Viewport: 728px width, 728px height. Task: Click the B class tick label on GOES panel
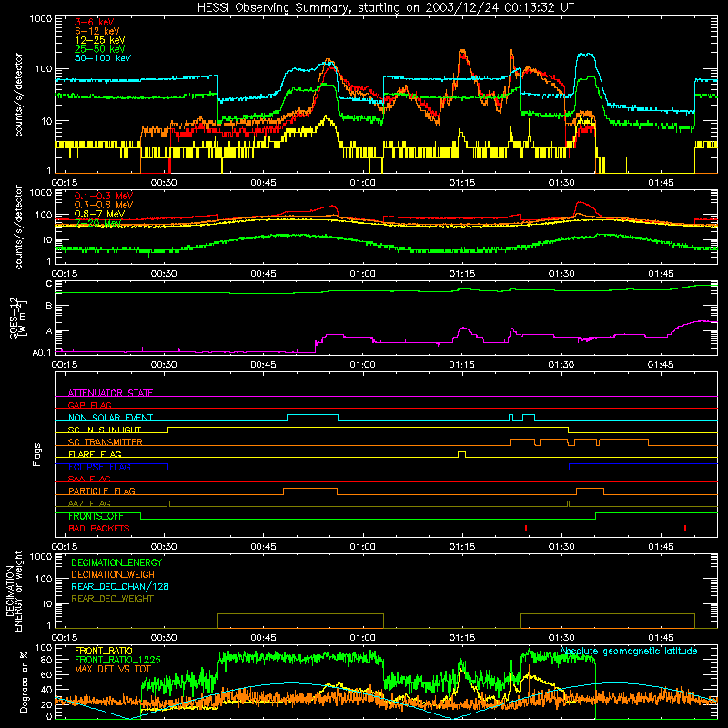coord(49,307)
